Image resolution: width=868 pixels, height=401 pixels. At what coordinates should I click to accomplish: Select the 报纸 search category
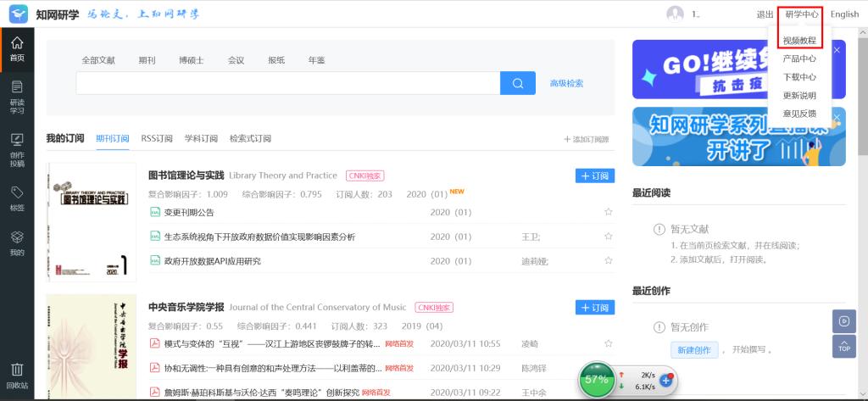[276, 60]
